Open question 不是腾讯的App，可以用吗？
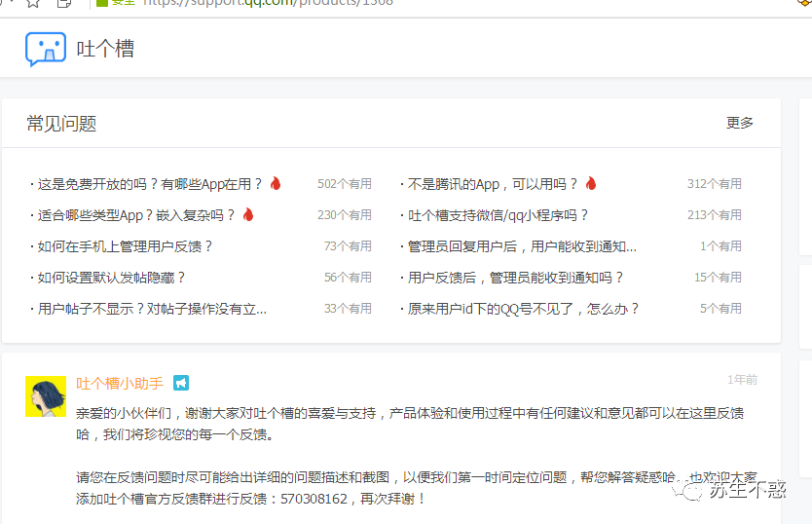The height and width of the screenshot is (524, 812). click(493, 184)
